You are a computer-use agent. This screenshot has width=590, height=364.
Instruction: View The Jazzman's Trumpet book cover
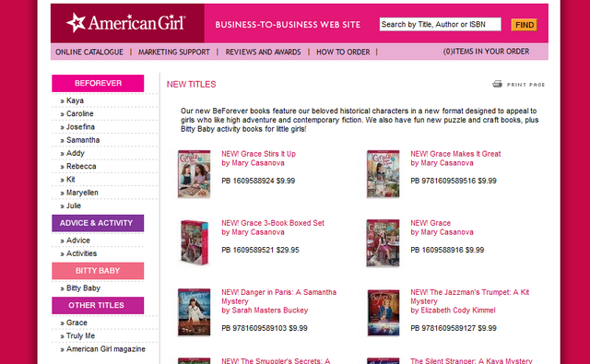(383, 312)
